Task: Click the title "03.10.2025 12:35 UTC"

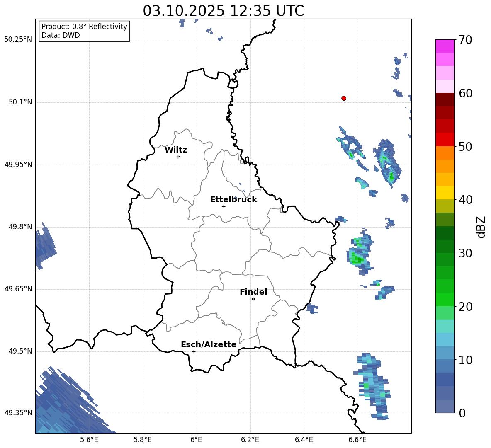Action: [223, 11]
